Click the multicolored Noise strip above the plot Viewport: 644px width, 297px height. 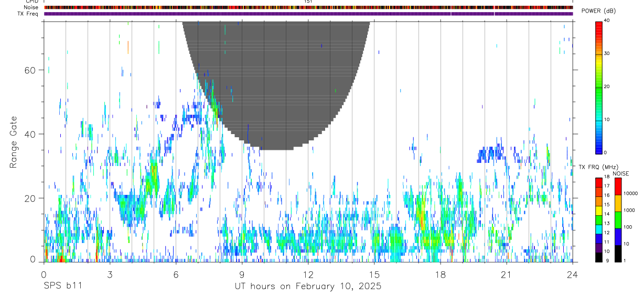click(x=308, y=7)
